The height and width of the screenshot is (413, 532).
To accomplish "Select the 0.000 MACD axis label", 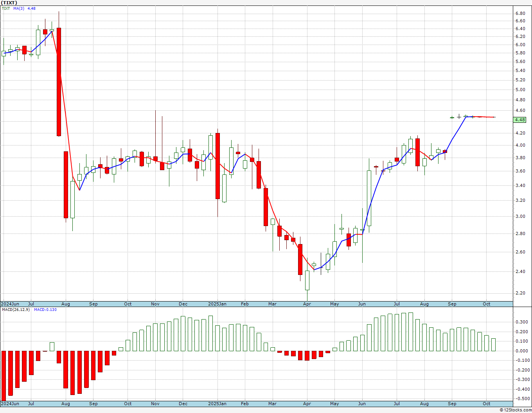I will tap(521, 351).
